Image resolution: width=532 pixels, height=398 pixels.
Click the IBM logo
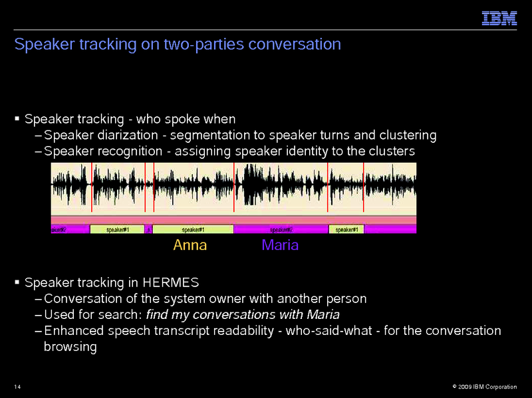(499, 19)
